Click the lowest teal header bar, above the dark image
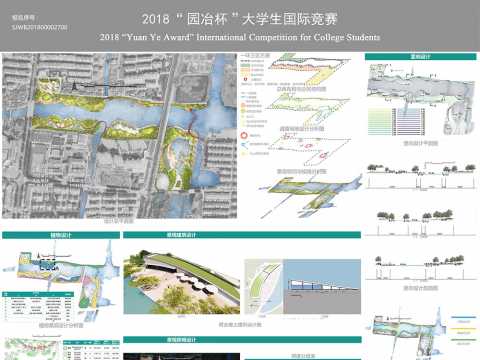Viewport: 480px width, 360px height. click(242, 340)
